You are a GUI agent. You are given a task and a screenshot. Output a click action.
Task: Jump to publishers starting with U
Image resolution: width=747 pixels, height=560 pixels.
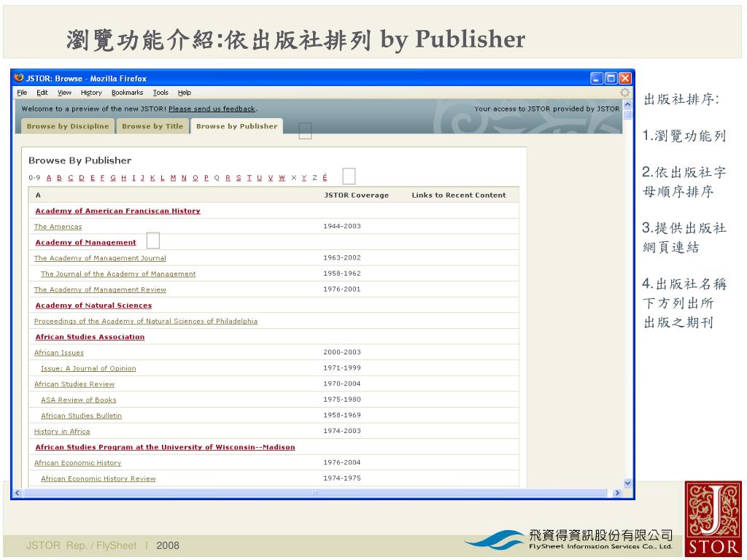coord(260,178)
